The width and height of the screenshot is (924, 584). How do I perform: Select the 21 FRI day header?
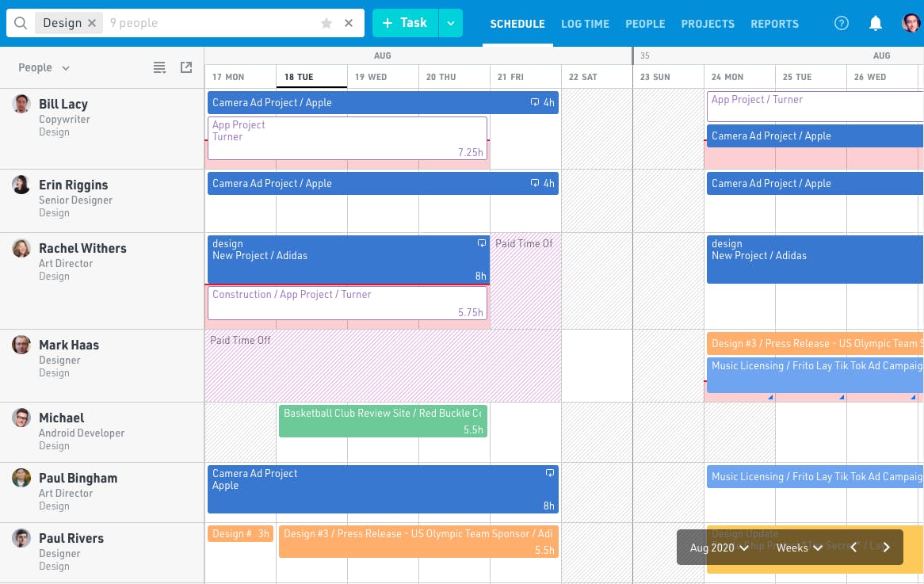pos(525,77)
